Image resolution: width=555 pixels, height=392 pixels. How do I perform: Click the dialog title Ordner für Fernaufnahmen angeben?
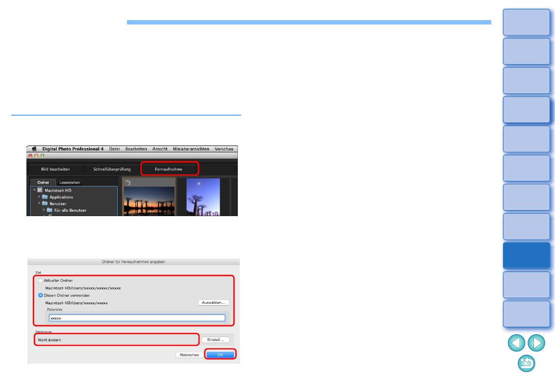pos(133,262)
